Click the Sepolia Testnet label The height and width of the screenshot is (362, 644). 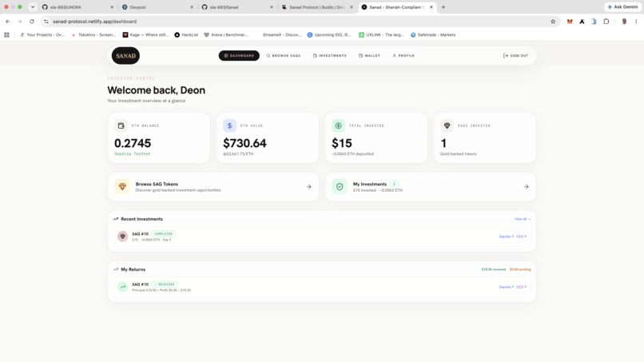tap(133, 153)
